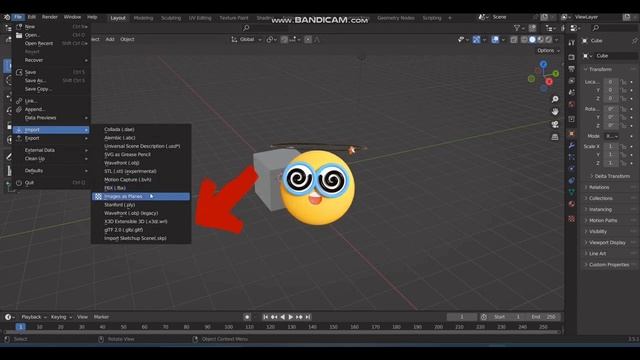The width and height of the screenshot is (640, 360).
Task: Toggle X-ray mode in viewport header
Action: point(514,40)
